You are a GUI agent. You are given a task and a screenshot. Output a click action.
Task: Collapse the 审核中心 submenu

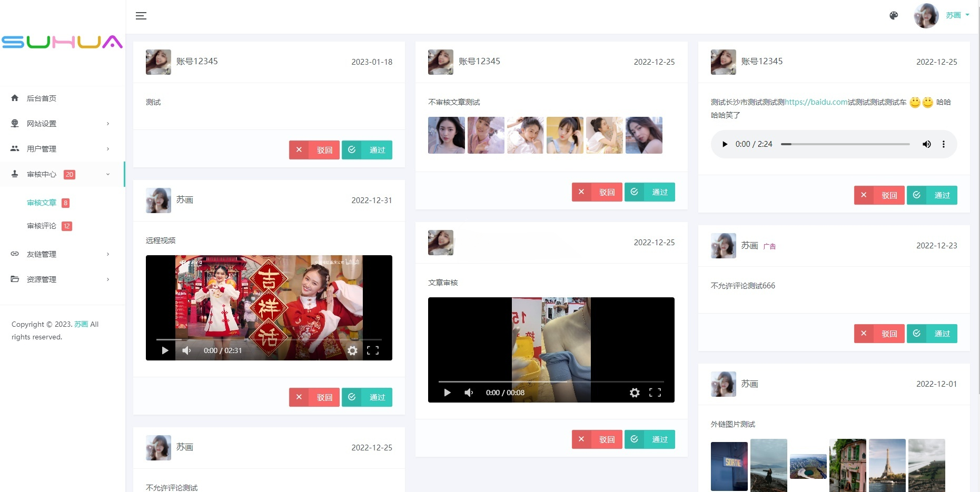click(108, 174)
